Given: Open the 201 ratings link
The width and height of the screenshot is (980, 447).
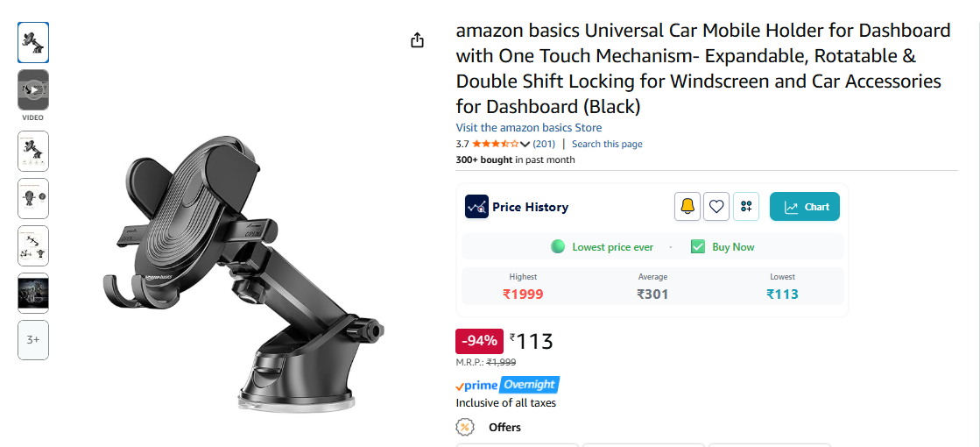Looking at the screenshot, I should [x=544, y=144].
